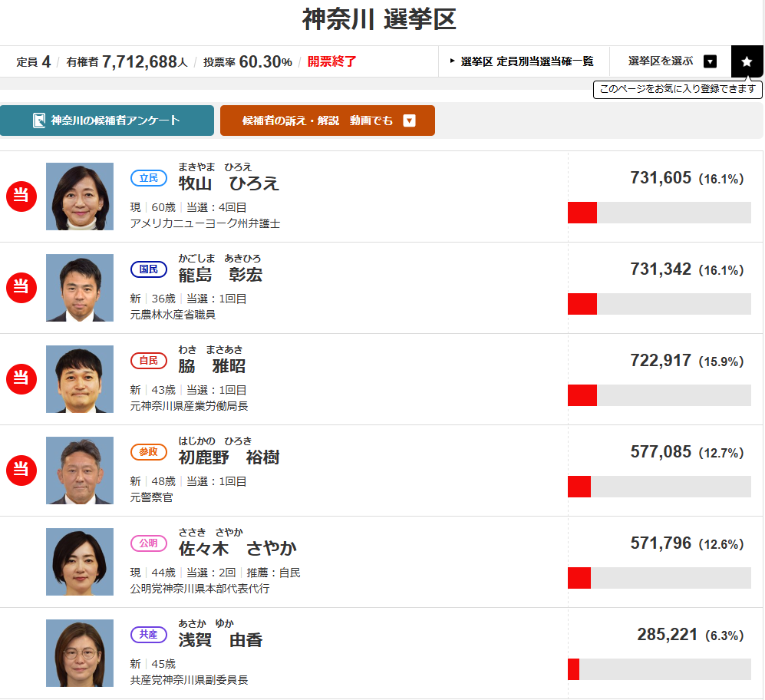Click the 当 elected mark beside 脇雅昭
The image size is (765, 700).
tap(21, 379)
